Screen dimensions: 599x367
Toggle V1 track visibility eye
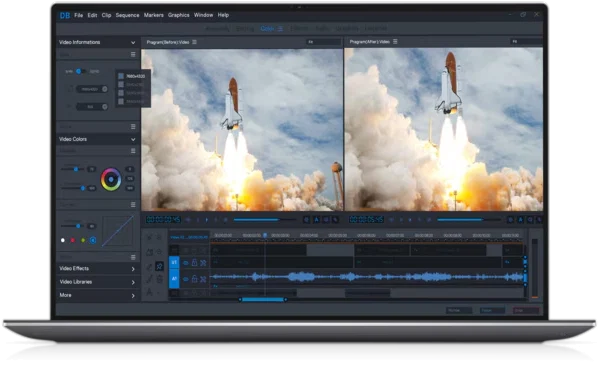(185, 263)
